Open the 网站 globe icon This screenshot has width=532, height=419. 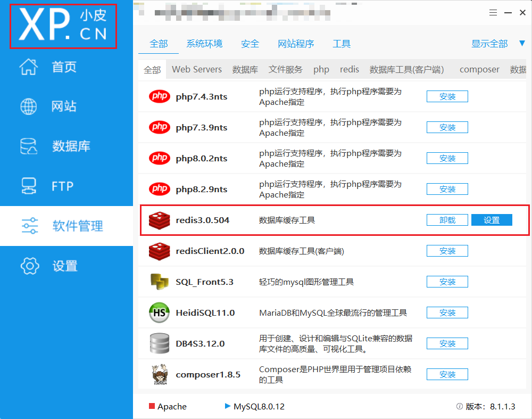click(29, 106)
